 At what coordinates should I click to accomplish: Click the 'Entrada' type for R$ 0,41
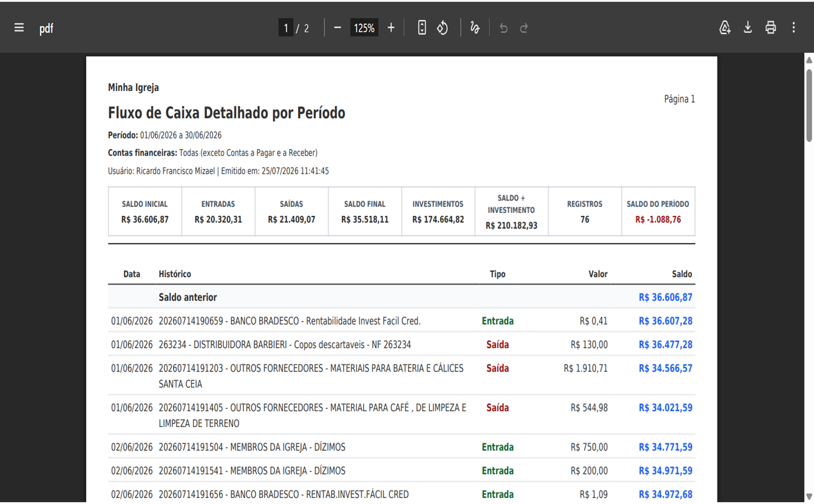(x=498, y=321)
